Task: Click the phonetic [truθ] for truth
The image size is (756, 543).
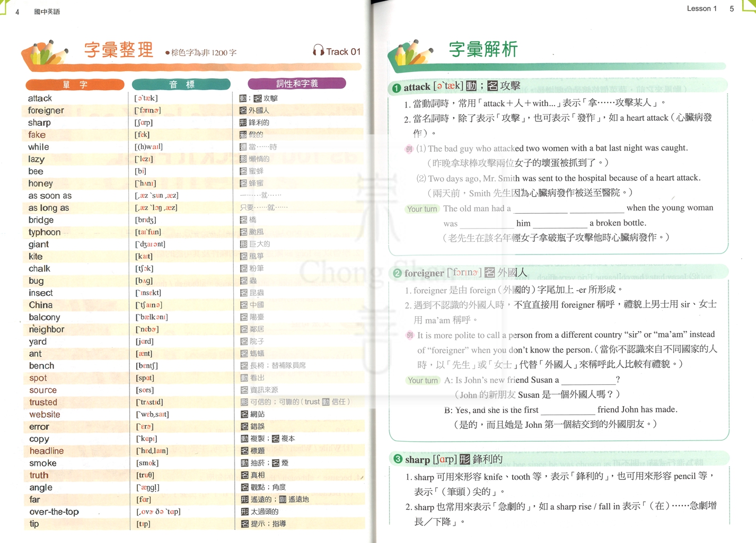Action: (145, 475)
